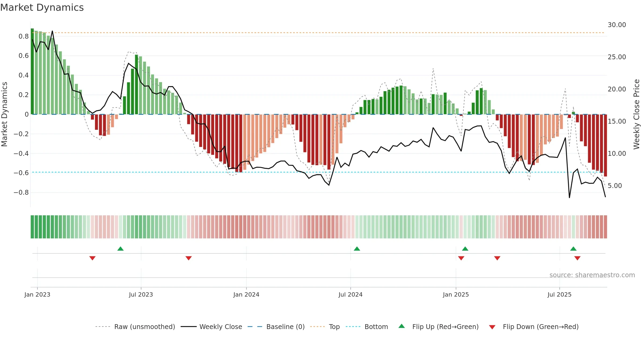Click the −0.8 left axis tick label
Image resolution: width=644 pixels, height=362 pixels.
pyautogui.click(x=21, y=193)
